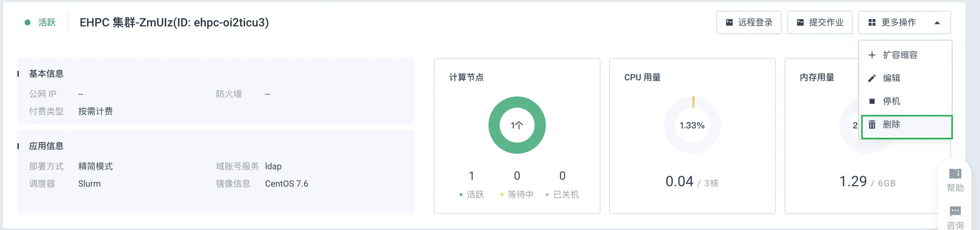Viewport: 980px width, 230px height.
Task: Select 停机 menu entry
Action: [905, 101]
